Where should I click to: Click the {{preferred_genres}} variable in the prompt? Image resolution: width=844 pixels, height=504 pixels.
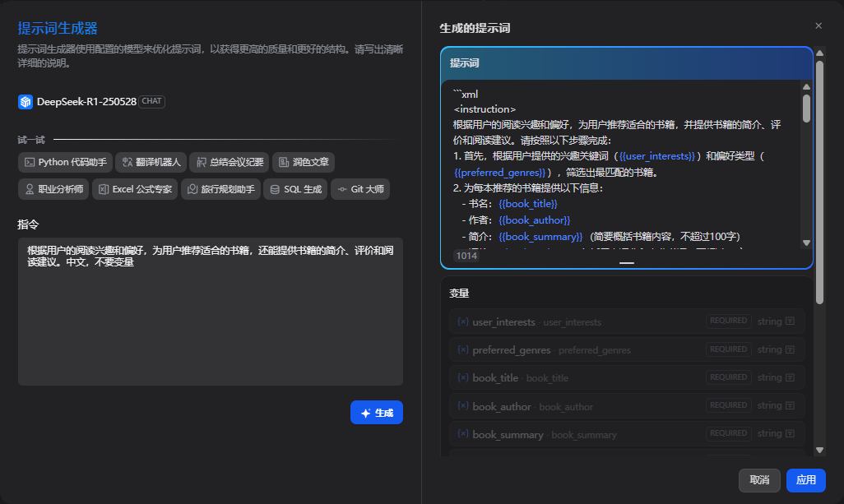(x=500, y=173)
